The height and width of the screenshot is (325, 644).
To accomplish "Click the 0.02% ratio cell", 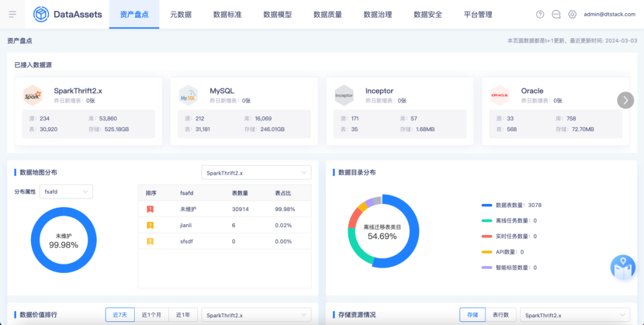I will (283, 225).
